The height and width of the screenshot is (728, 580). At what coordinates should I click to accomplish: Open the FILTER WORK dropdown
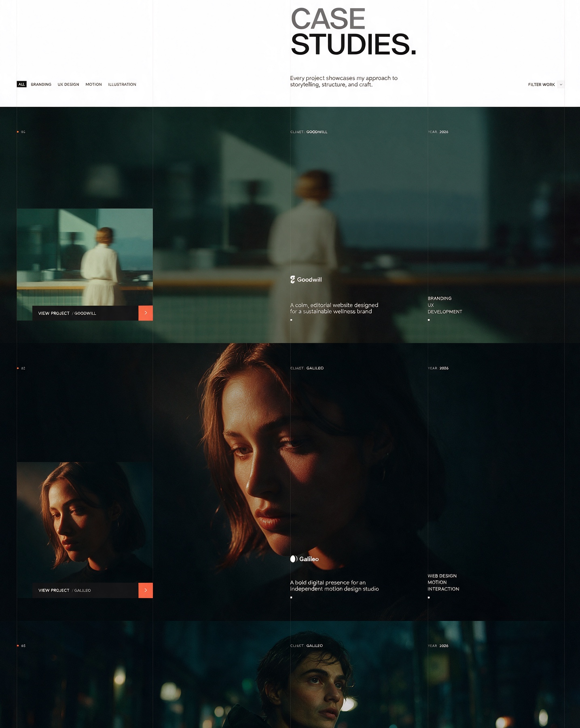click(546, 85)
